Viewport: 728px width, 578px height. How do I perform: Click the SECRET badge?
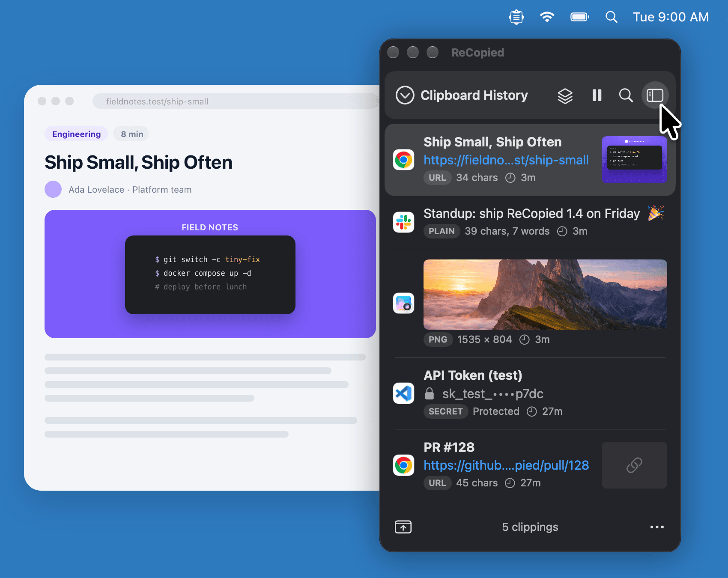tap(445, 411)
